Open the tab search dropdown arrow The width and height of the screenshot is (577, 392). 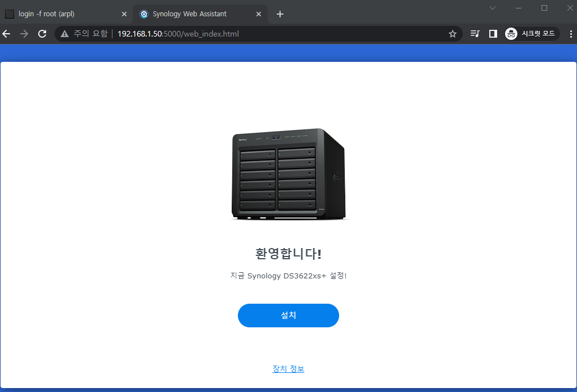pos(493,8)
